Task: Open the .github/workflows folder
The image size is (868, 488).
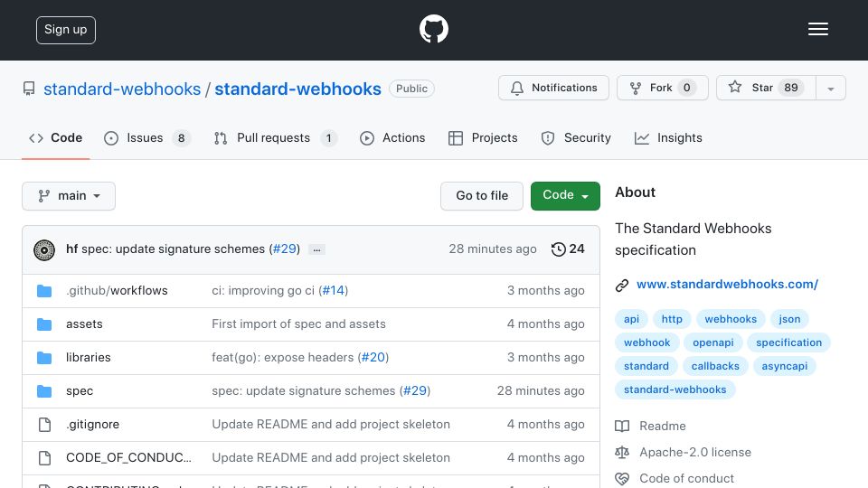Action: pyautogui.click(x=117, y=290)
